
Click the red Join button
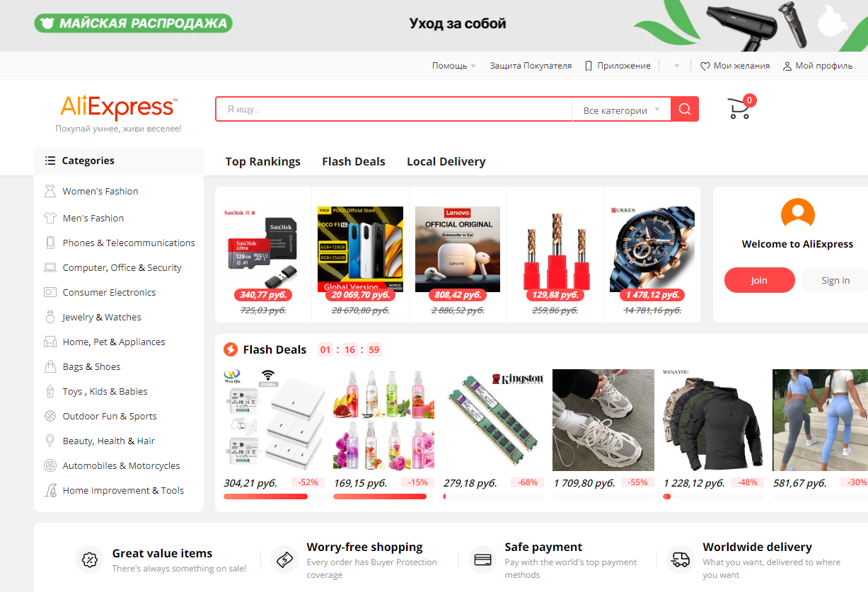[759, 280]
